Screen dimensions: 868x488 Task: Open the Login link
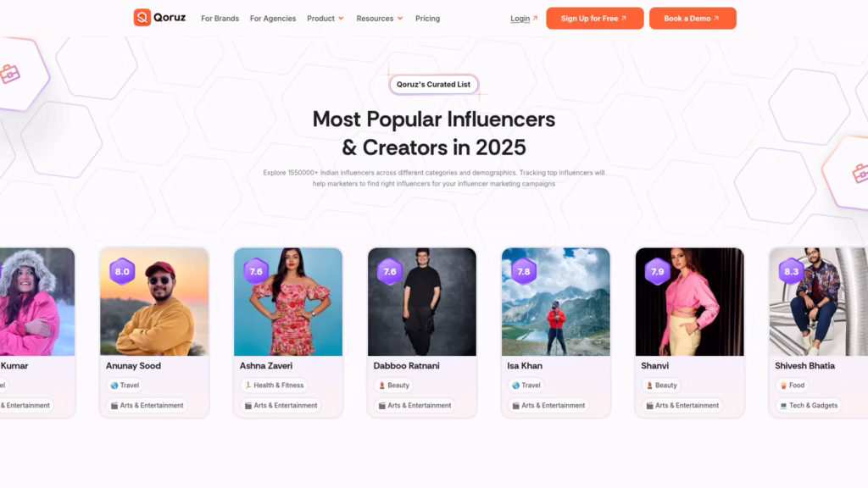[x=520, y=19]
